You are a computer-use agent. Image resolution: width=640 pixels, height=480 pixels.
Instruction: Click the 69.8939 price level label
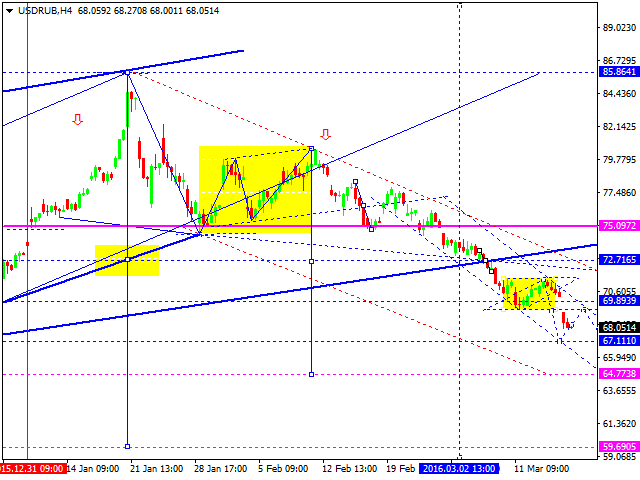point(619,300)
